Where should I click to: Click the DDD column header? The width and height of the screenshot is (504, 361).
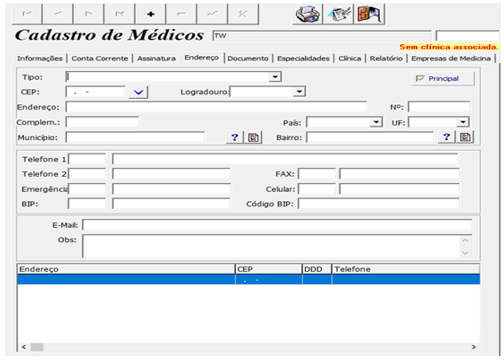(317, 269)
